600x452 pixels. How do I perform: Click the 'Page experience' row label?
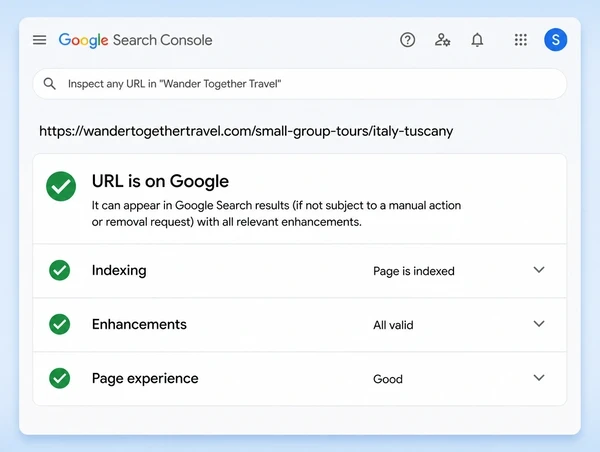(x=145, y=379)
